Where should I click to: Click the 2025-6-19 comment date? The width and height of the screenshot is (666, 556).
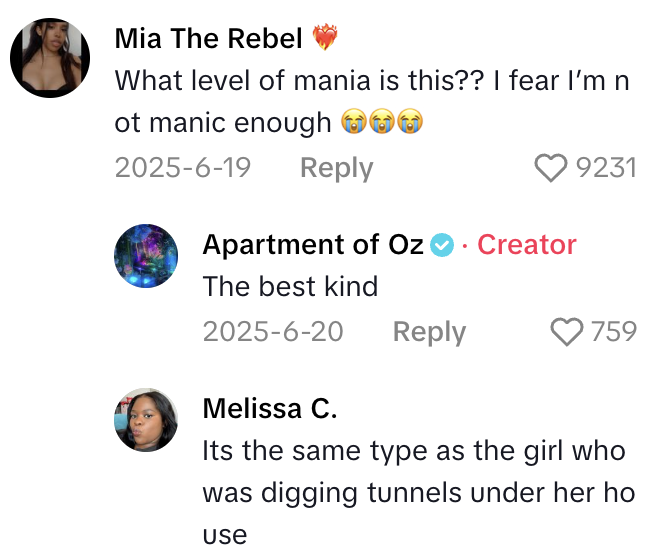pos(183,168)
